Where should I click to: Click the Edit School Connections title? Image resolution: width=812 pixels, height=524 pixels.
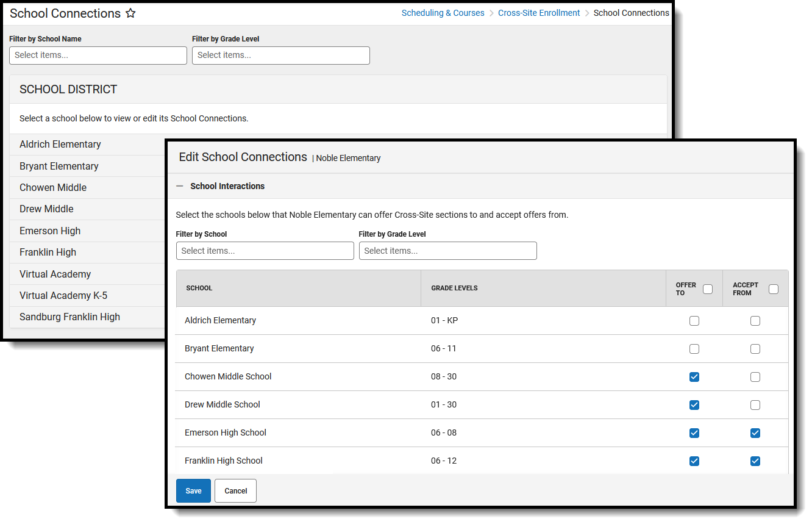(x=243, y=157)
